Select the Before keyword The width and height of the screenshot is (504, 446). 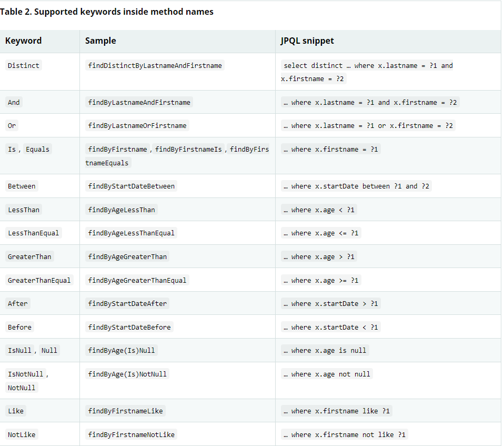tap(19, 328)
